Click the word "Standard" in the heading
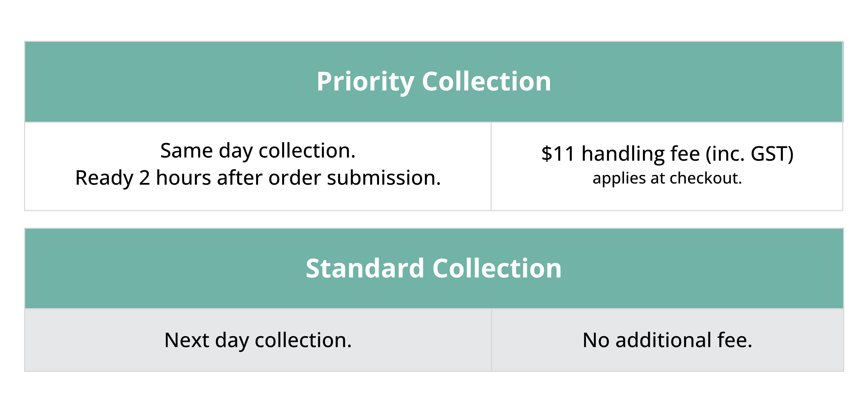The width and height of the screenshot is (868, 413). (x=365, y=268)
